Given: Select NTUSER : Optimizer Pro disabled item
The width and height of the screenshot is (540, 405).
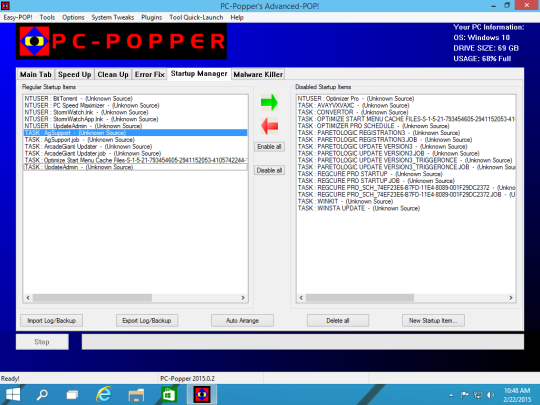Looking at the screenshot, I should click(x=406, y=98).
